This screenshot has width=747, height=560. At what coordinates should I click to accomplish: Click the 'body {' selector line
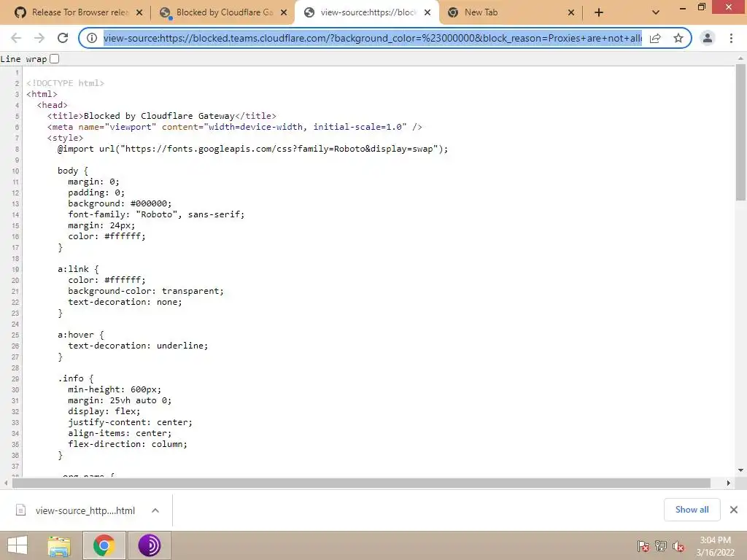pos(73,171)
